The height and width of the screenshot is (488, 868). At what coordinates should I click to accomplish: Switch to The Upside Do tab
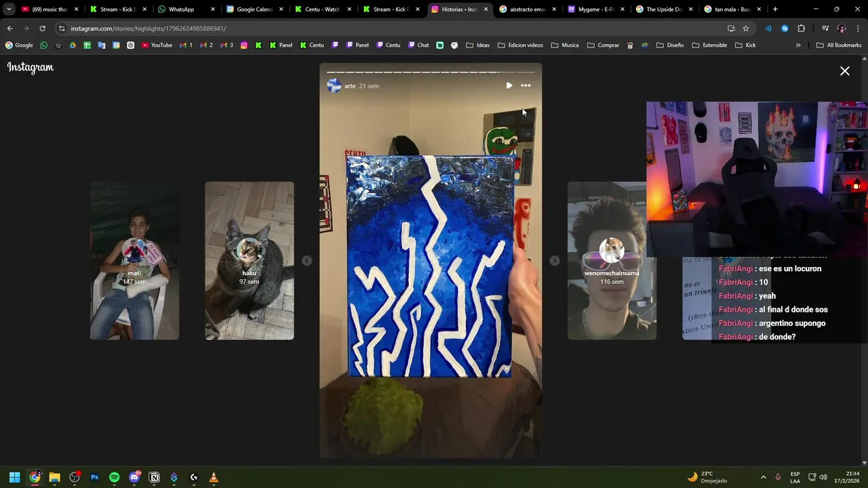click(x=663, y=9)
